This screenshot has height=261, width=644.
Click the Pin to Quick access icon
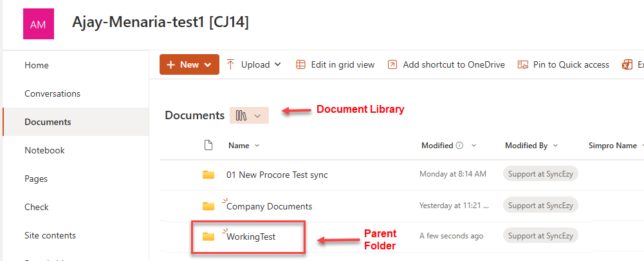click(x=522, y=64)
